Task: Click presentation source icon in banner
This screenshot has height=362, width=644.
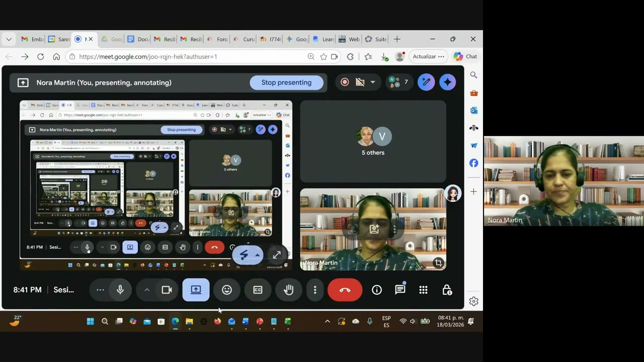Action: click(x=23, y=82)
